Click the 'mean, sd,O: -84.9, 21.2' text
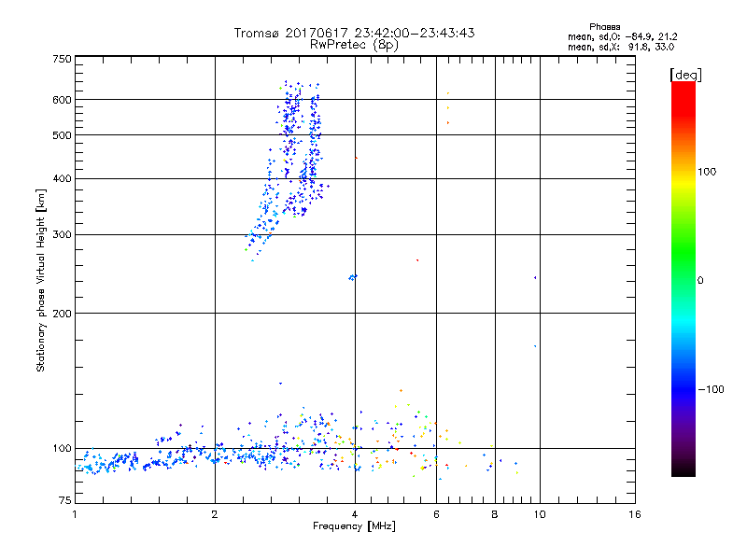The height and width of the screenshot is (560, 747). (x=622, y=36)
